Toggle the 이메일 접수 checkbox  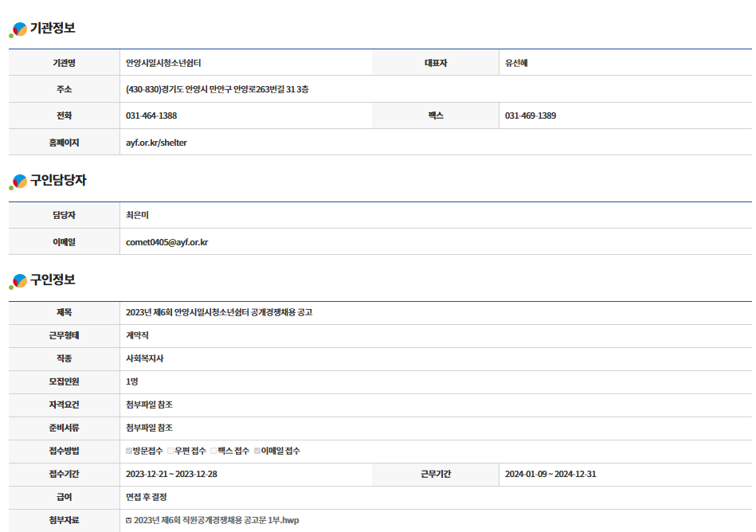[x=257, y=452]
